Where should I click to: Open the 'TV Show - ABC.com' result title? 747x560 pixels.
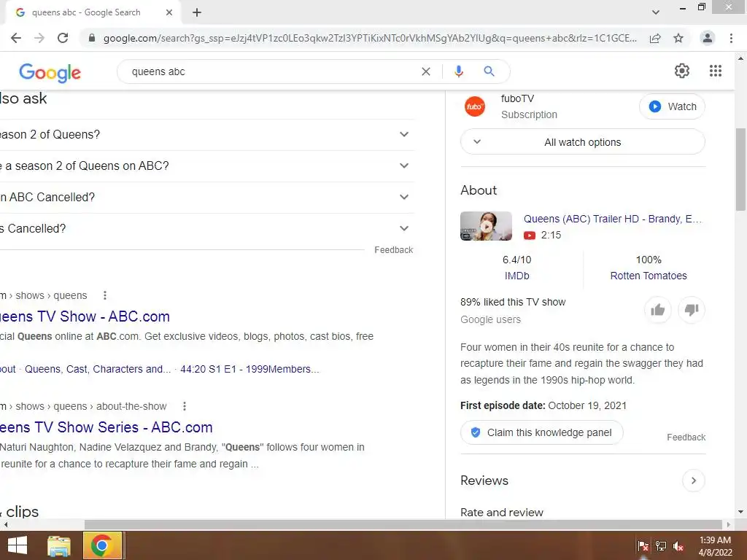click(x=85, y=316)
